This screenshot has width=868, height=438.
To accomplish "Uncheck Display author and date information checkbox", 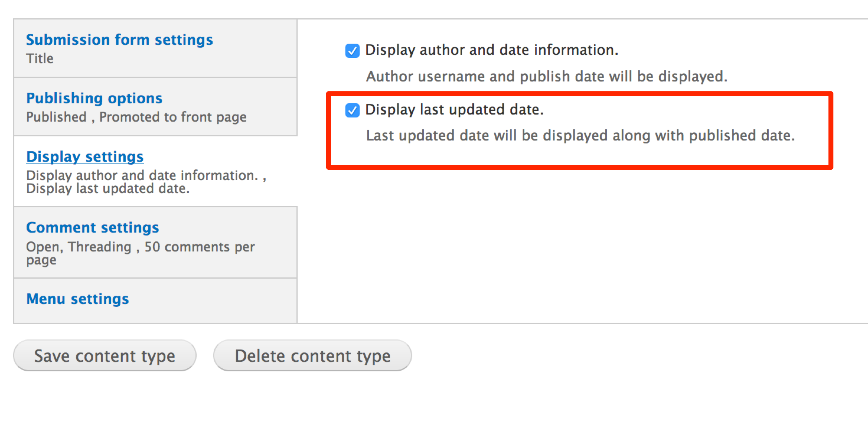I will point(352,51).
